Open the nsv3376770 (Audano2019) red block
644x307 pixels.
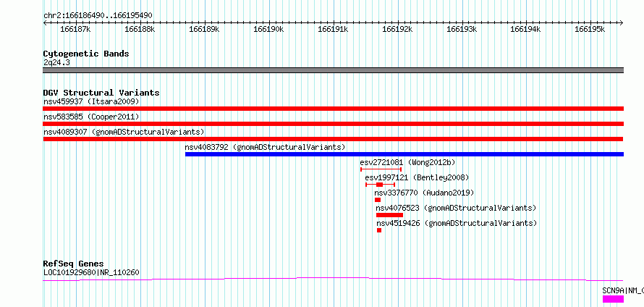[x=378, y=200]
